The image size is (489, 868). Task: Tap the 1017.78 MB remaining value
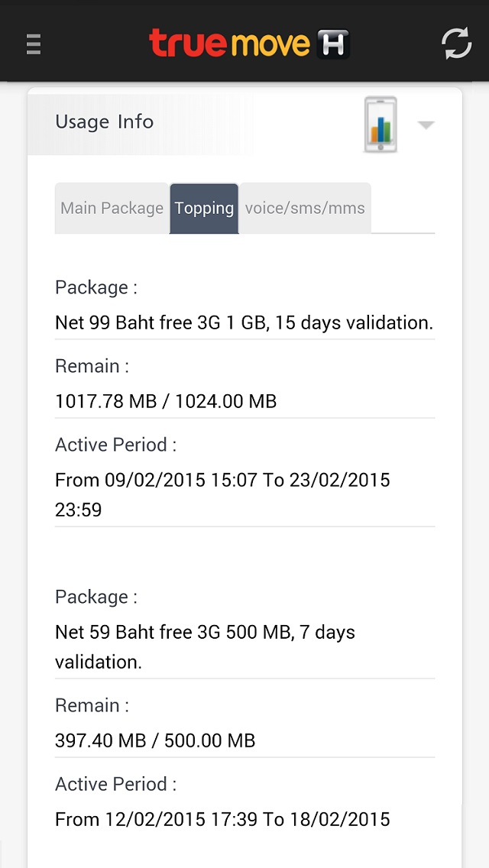(x=166, y=401)
